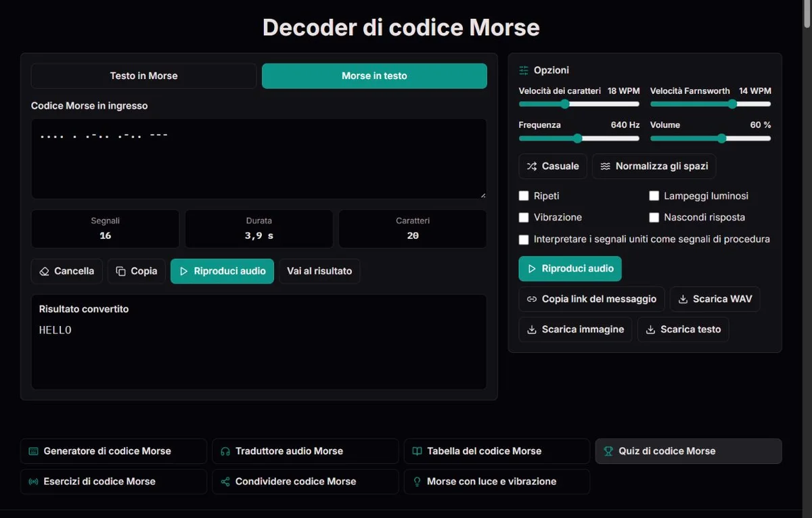812x518 pixels.
Task: Click Vai al risultato button
Action: 319,271
